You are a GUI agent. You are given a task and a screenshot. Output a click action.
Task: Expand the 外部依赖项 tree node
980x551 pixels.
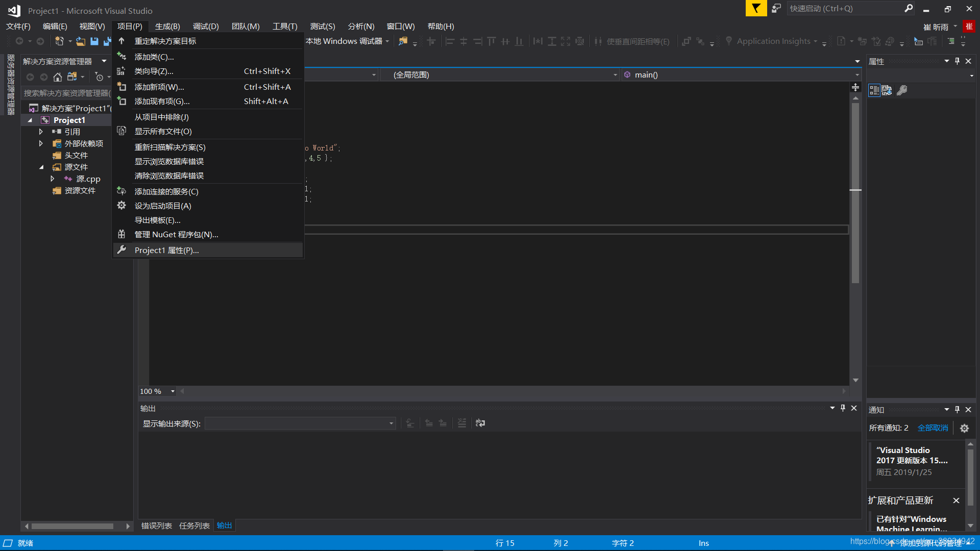(41, 143)
